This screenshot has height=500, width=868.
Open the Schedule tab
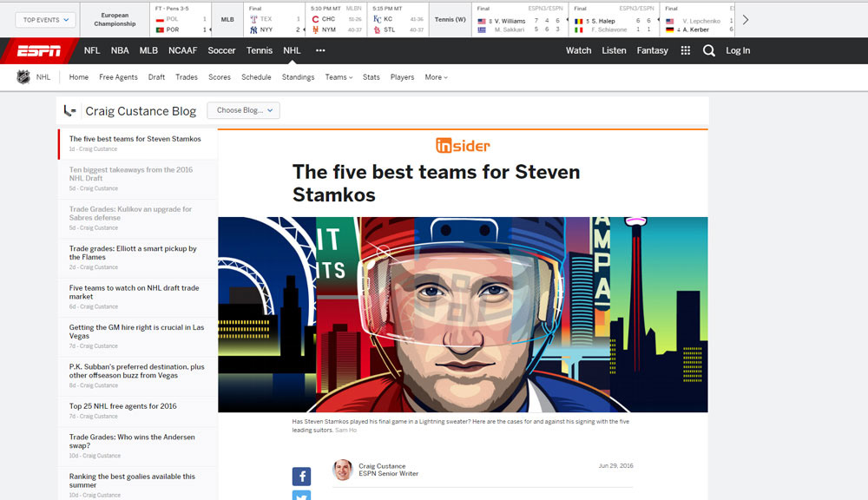point(256,77)
